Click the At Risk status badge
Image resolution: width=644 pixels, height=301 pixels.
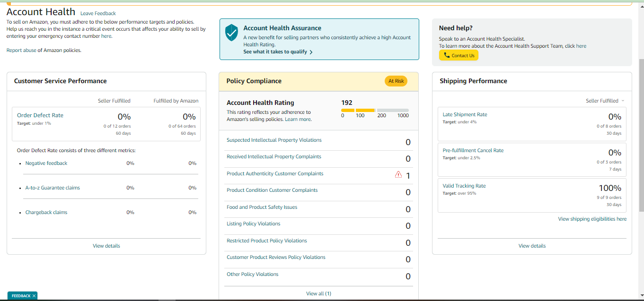click(396, 81)
